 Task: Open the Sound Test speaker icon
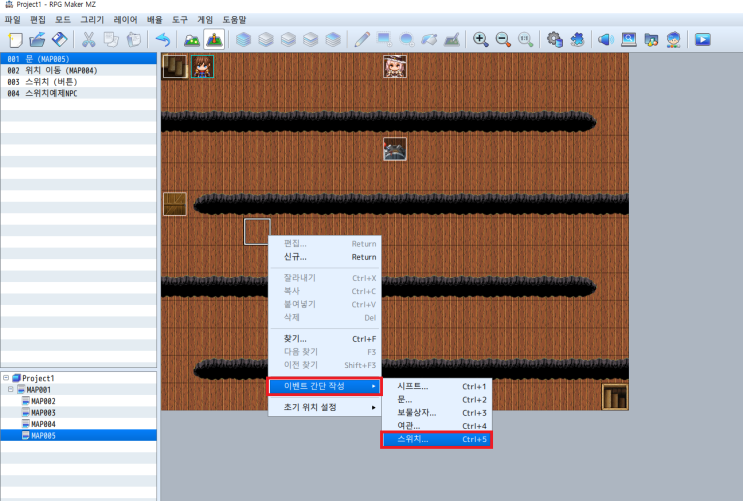[606, 40]
